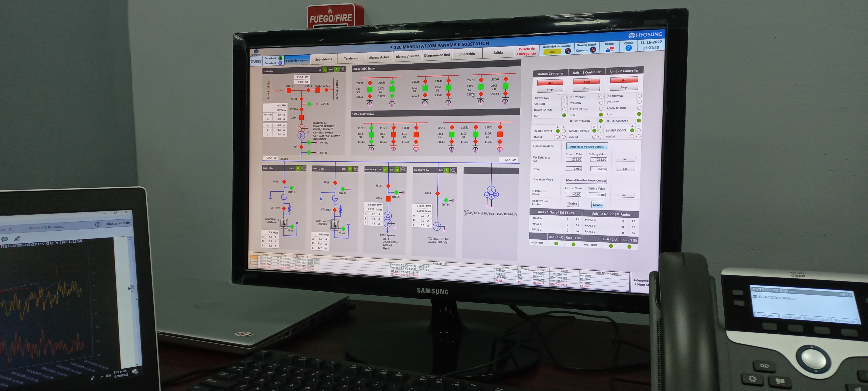Click Station Controller RUN indicator
The height and width of the screenshot is (391, 868).
point(564,116)
